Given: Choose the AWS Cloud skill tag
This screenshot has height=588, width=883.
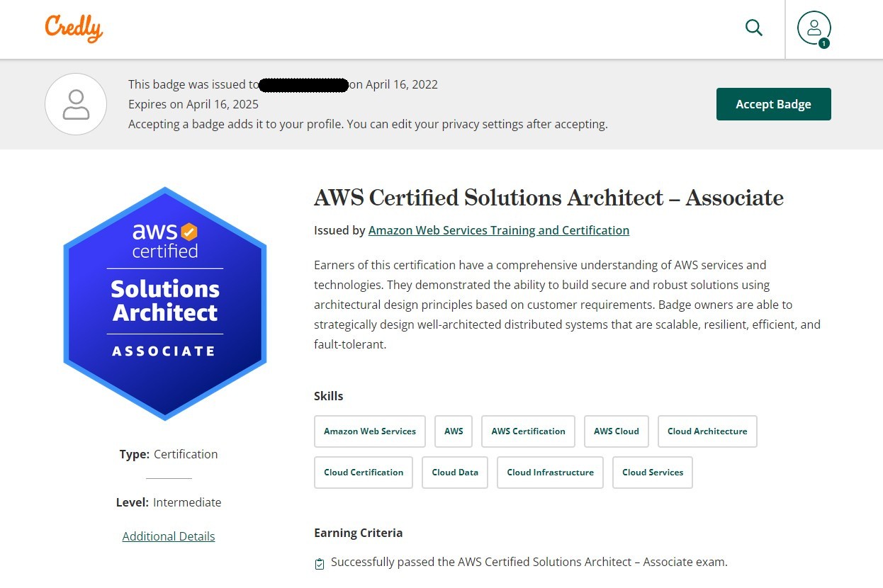Looking at the screenshot, I should coord(617,431).
